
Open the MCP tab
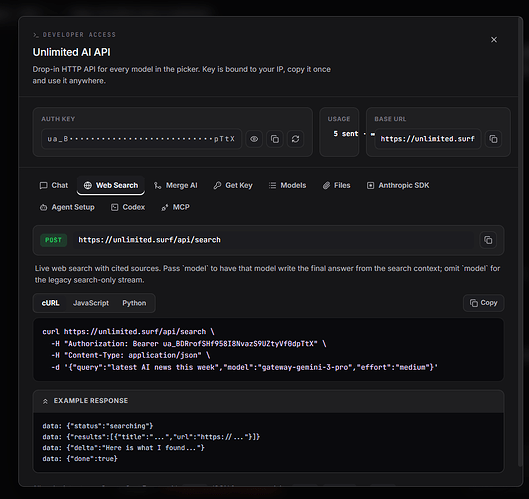click(x=175, y=207)
